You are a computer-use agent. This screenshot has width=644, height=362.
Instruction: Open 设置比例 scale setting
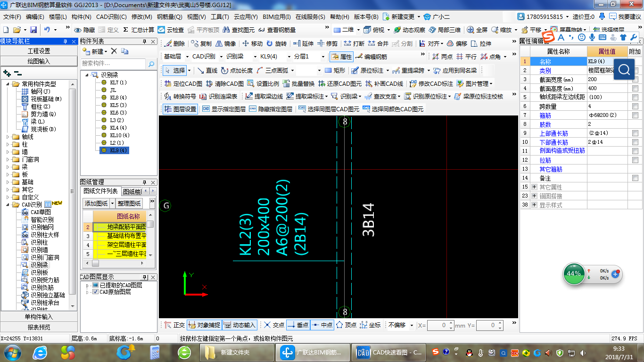263,84
